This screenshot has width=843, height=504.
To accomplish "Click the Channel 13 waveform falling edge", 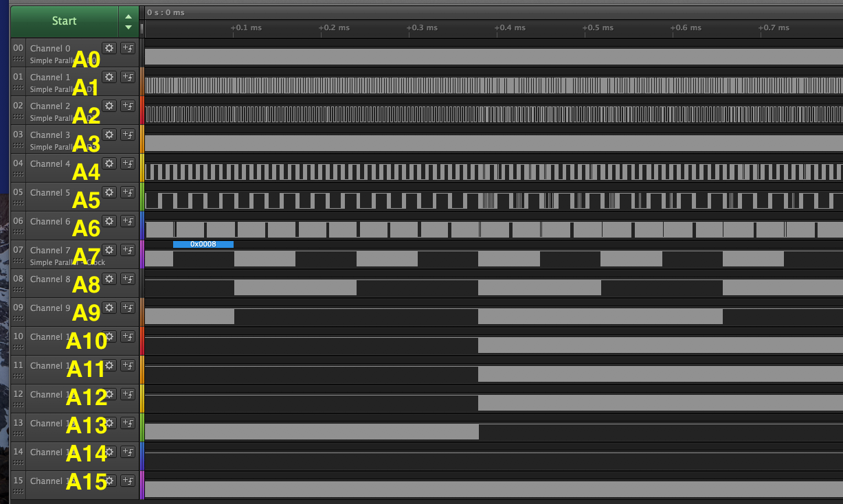I will coord(479,432).
